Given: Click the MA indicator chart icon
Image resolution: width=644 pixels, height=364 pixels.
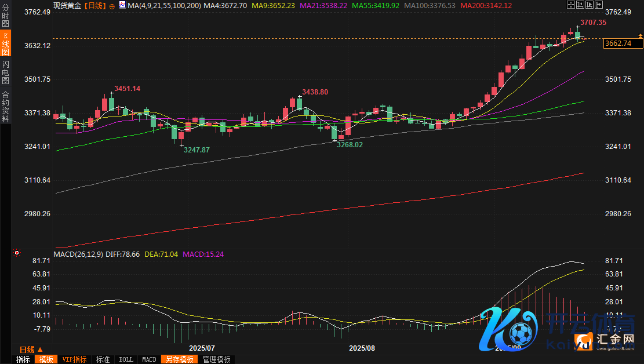Looking at the screenshot, I should click(122, 5).
